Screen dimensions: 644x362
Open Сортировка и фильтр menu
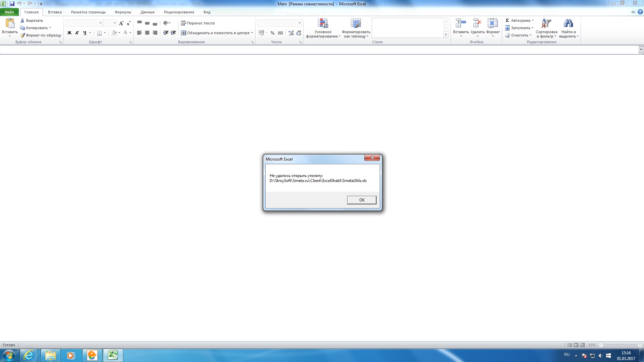(x=546, y=28)
